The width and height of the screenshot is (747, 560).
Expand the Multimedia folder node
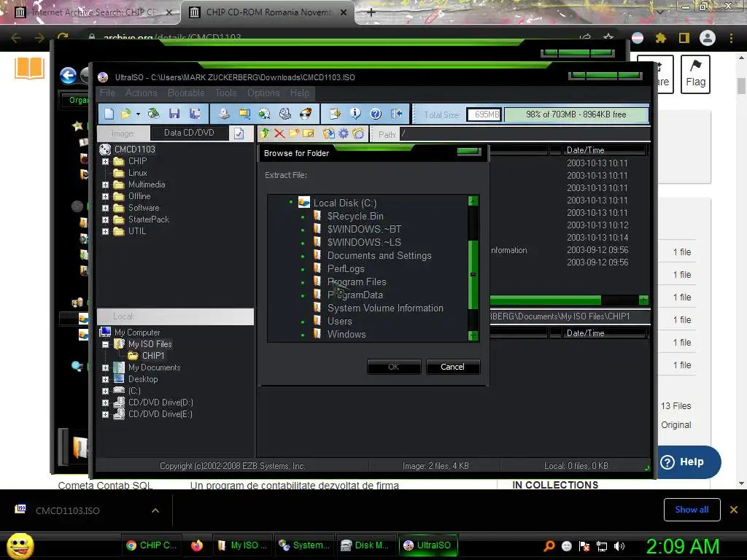pyautogui.click(x=105, y=184)
